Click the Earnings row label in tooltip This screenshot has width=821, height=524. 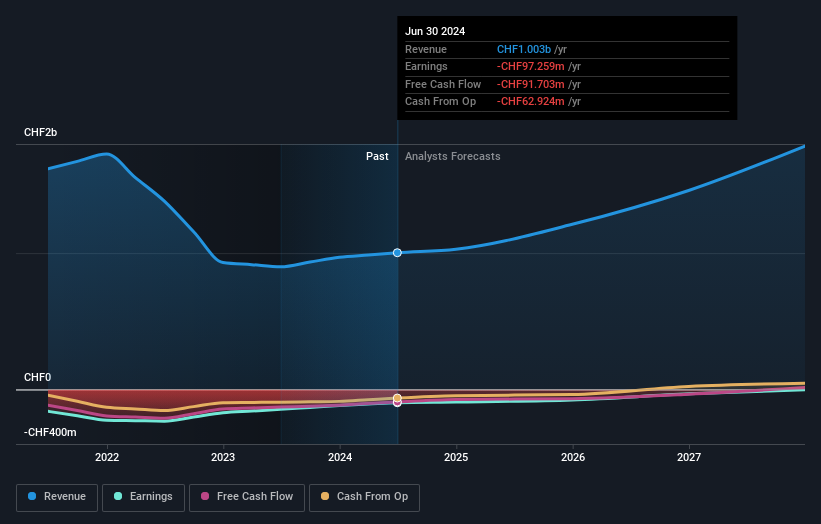click(x=426, y=66)
